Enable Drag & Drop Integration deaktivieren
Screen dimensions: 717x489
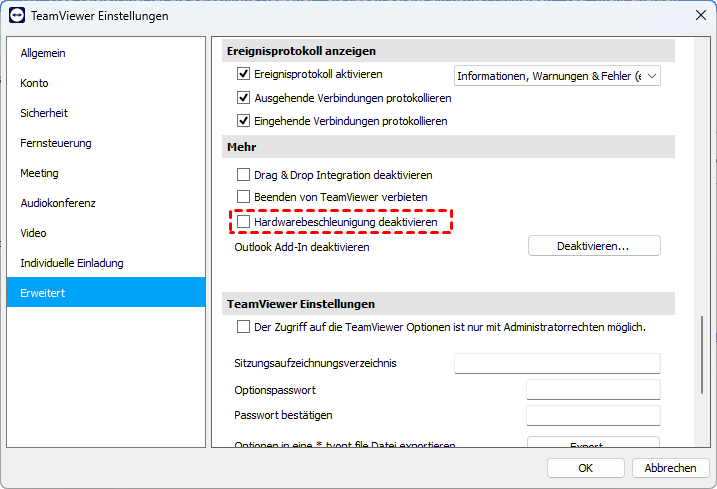243,175
